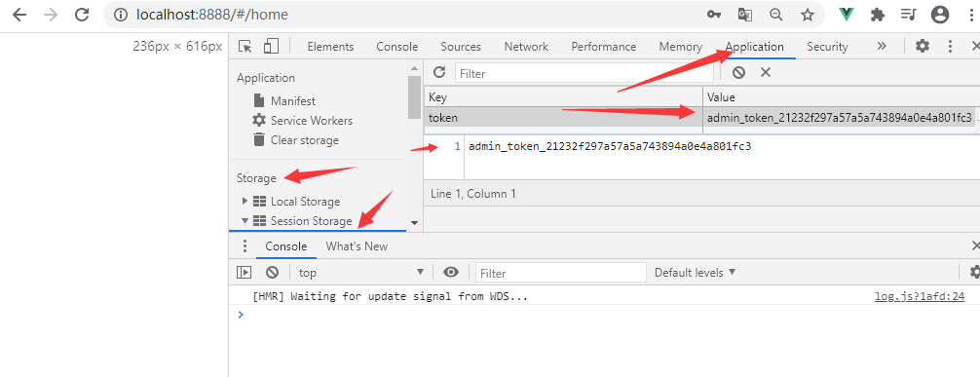
Task: Expand the Local Storage tree node
Action: pyautogui.click(x=245, y=202)
